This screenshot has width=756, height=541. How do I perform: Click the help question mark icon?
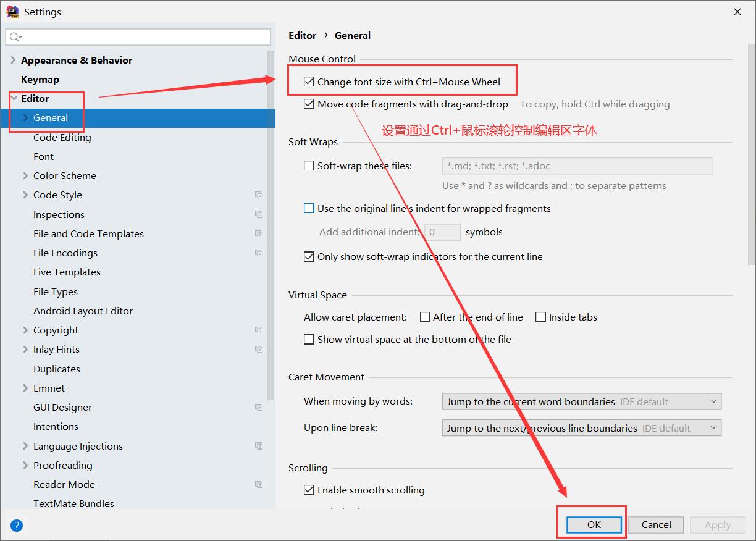[x=17, y=526]
